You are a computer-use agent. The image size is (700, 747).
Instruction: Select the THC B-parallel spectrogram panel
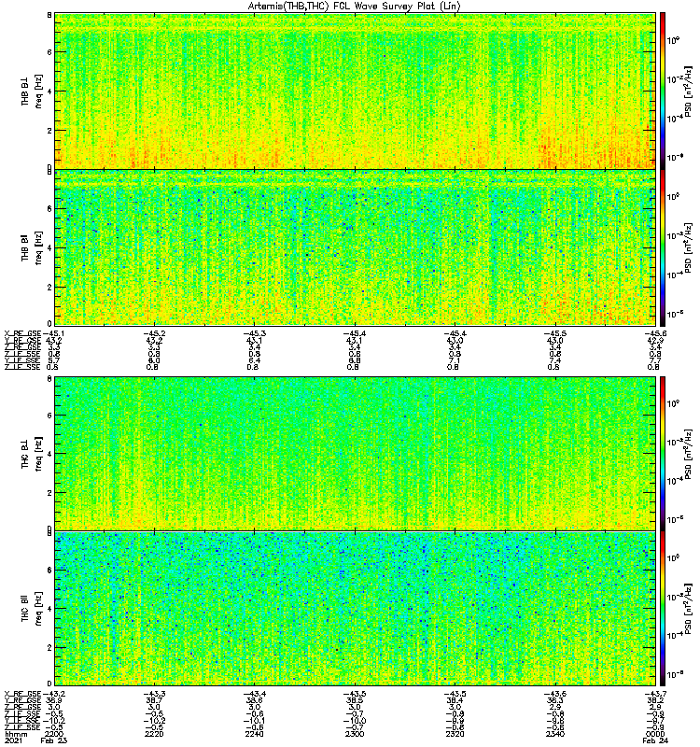(356, 609)
